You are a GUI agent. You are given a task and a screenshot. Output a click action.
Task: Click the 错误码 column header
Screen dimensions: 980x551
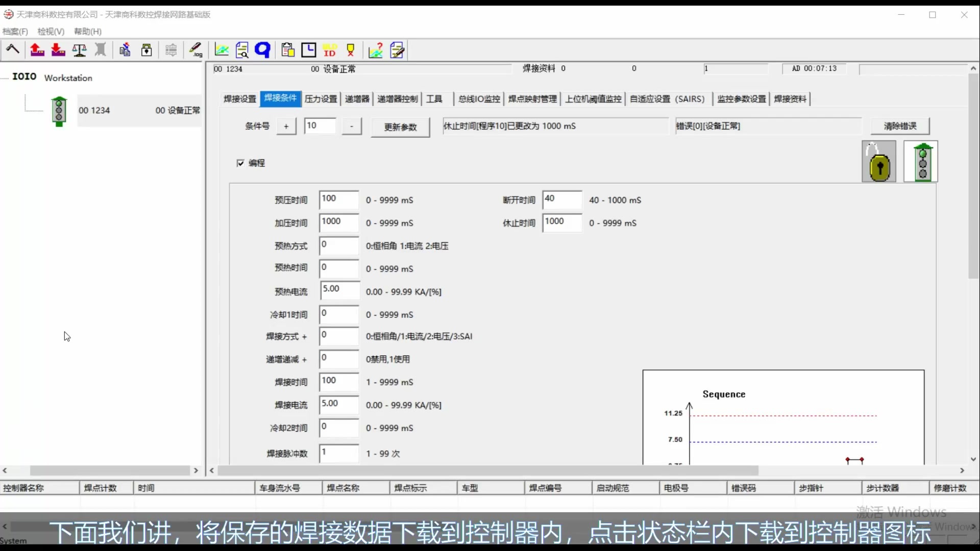[761, 488]
